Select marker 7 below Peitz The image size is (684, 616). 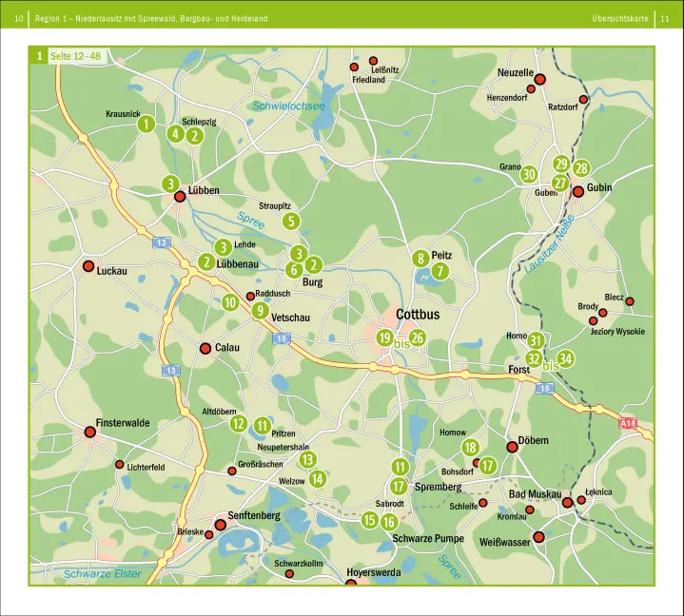coord(440,271)
